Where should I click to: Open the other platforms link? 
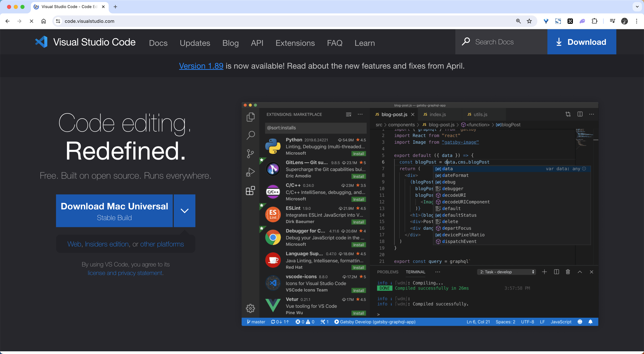[x=162, y=244]
